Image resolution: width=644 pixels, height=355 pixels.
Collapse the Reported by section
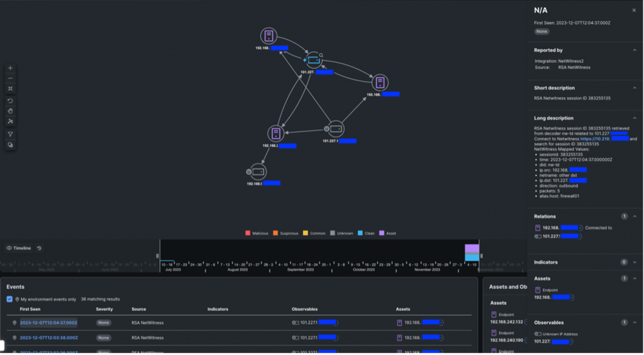click(634, 50)
